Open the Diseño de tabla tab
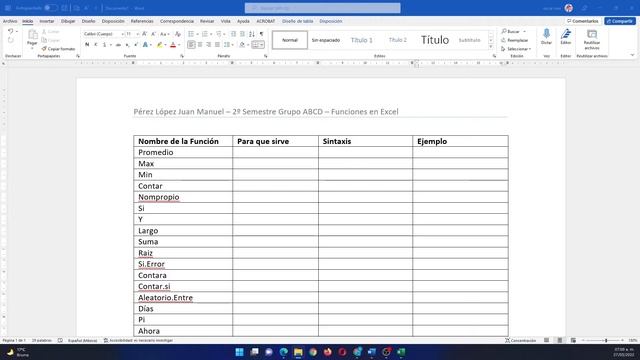Screen dimensions: 640x360 point(298,21)
